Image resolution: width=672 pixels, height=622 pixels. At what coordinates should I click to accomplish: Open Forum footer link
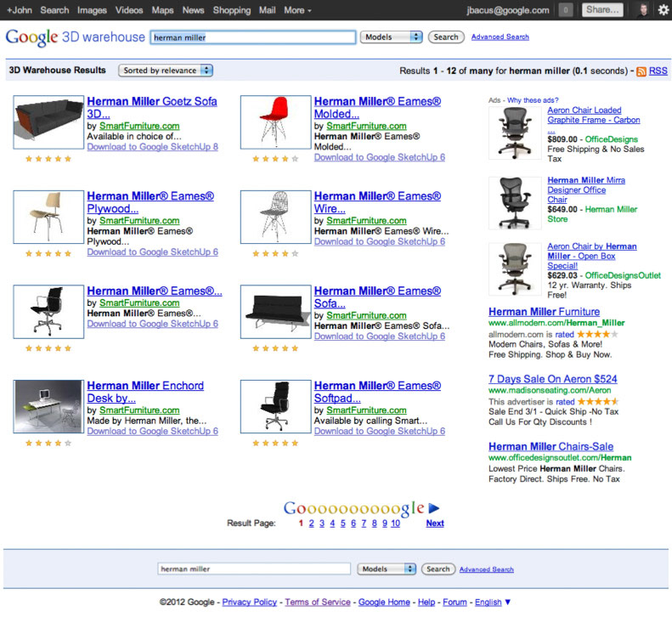coord(455,602)
